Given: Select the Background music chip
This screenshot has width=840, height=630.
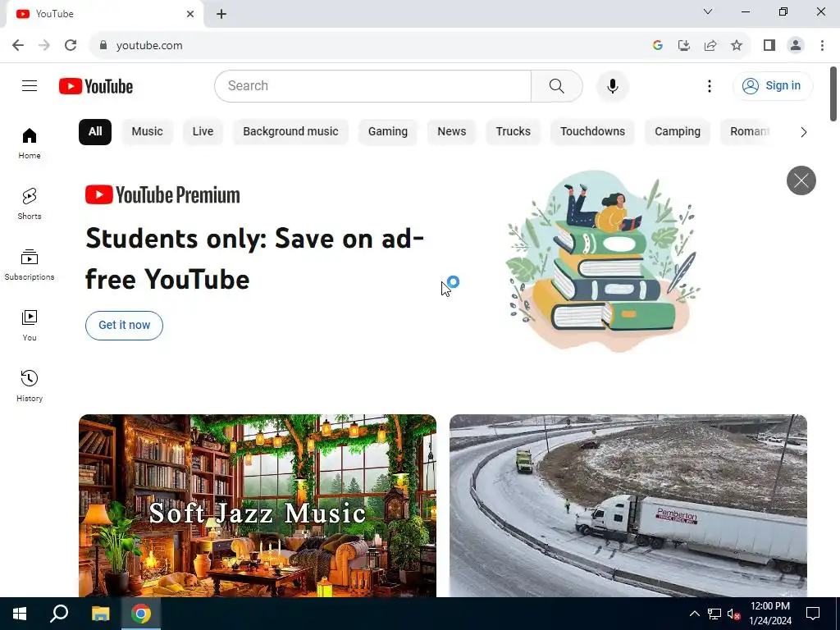Looking at the screenshot, I should coord(290,132).
